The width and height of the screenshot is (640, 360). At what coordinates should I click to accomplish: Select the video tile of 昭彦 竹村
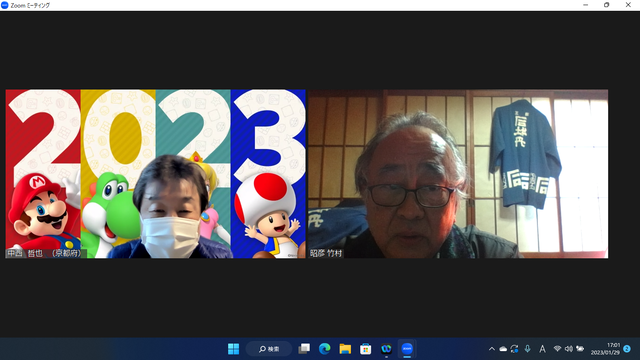tap(458, 174)
